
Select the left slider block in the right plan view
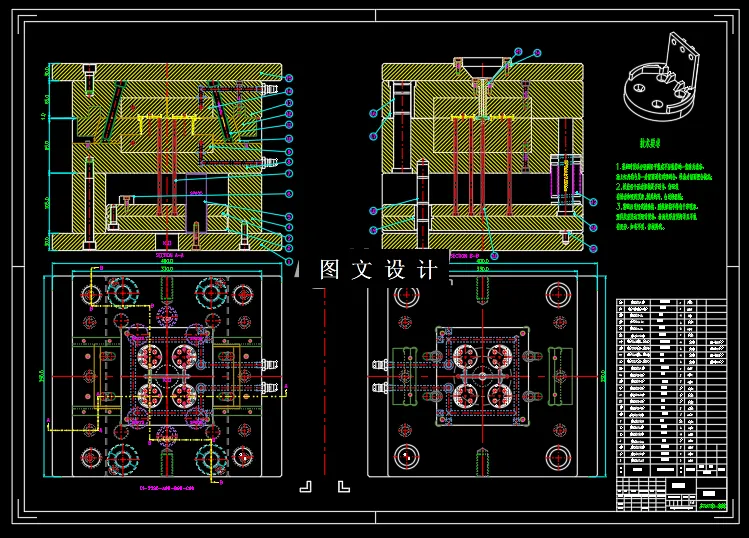tap(405, 376)
